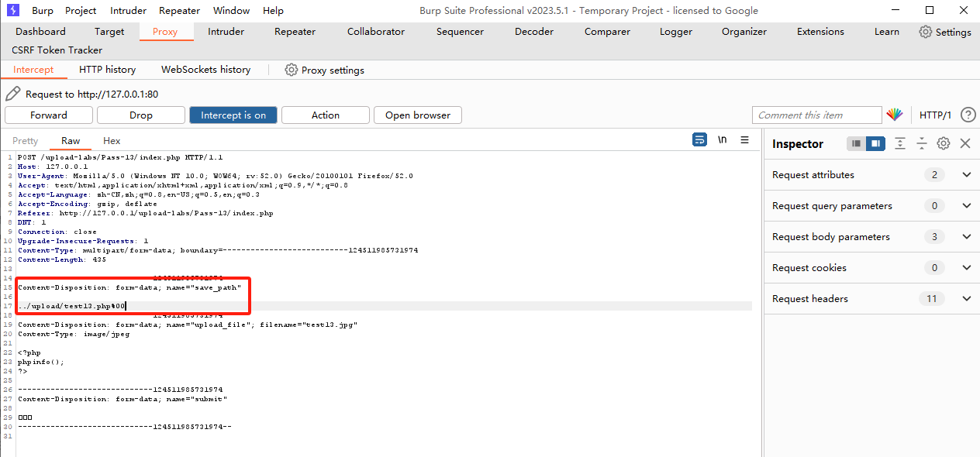Viewport: 980px width, 457px height.
Task: Expand all Inspector sections icon
Action: 900,143
